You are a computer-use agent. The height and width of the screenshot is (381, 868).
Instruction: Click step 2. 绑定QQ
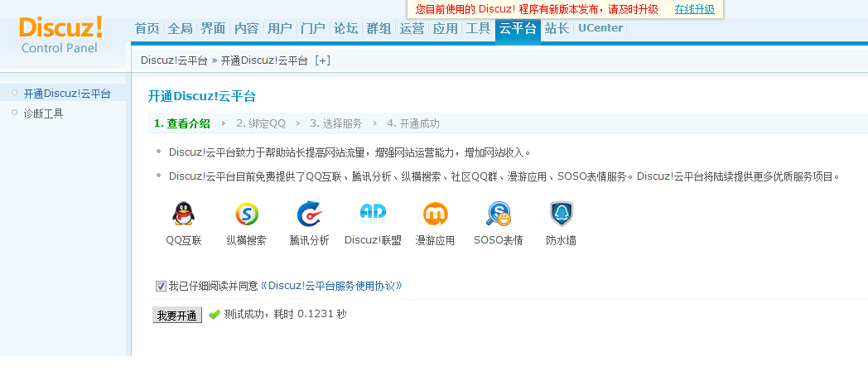(x=261, y=123)
